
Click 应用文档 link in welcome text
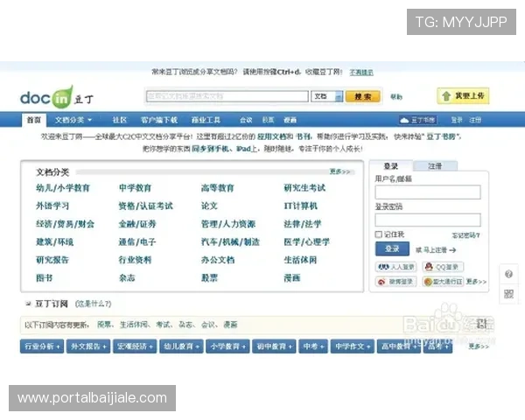point(273,137)
